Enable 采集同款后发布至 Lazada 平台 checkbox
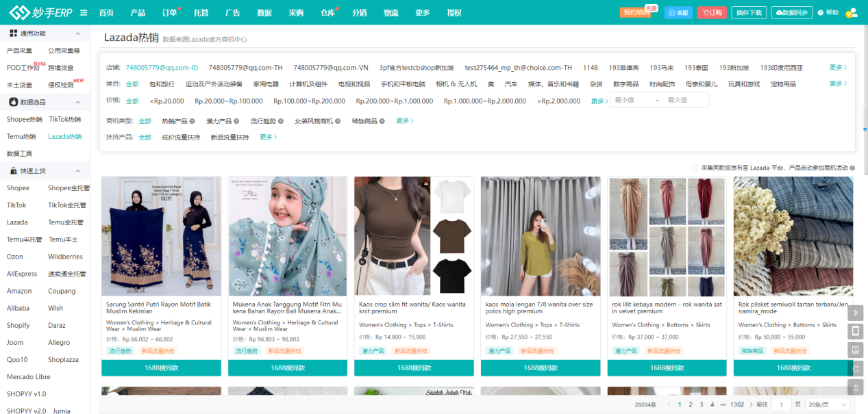This screenshot has width=868, height=414. coord(695,168)
